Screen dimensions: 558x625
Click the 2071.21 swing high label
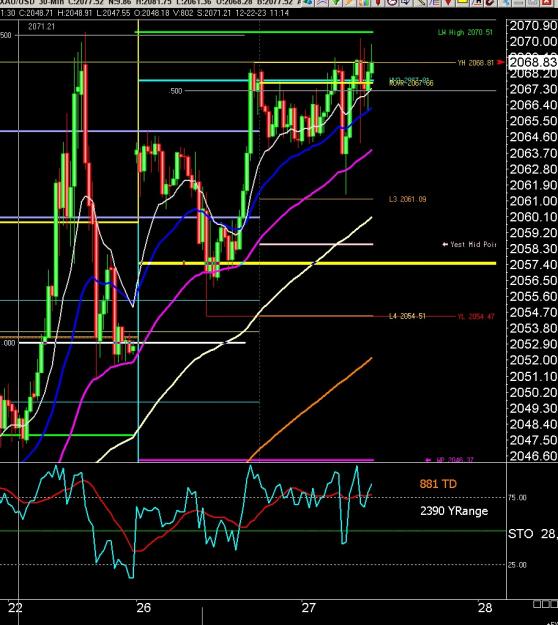point(41,27)
